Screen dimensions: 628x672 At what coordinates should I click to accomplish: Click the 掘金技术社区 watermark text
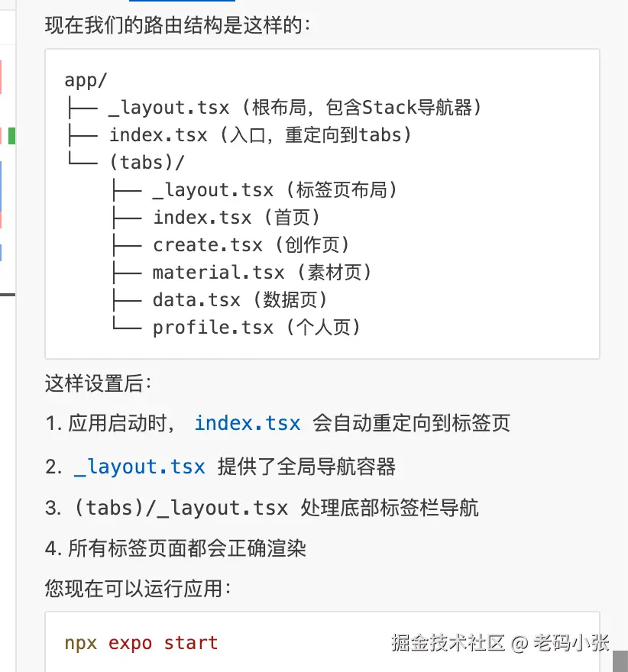click(x=448, y=642)
